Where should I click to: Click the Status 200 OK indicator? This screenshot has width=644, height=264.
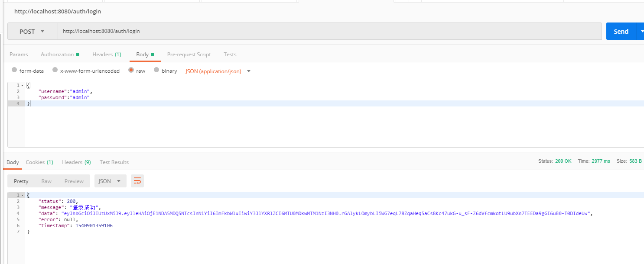click(x=555, y=161)
